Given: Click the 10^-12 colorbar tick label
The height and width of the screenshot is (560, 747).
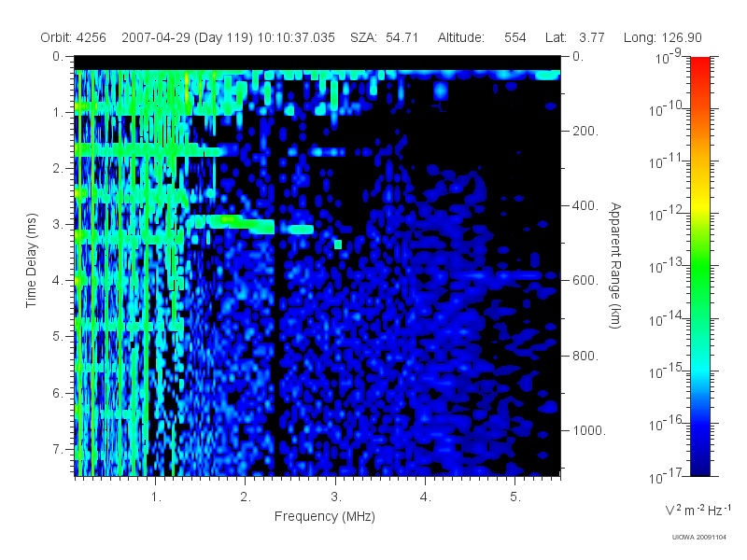Looking at the screenshot, I should pyautogui.click(x=666, y=215).
